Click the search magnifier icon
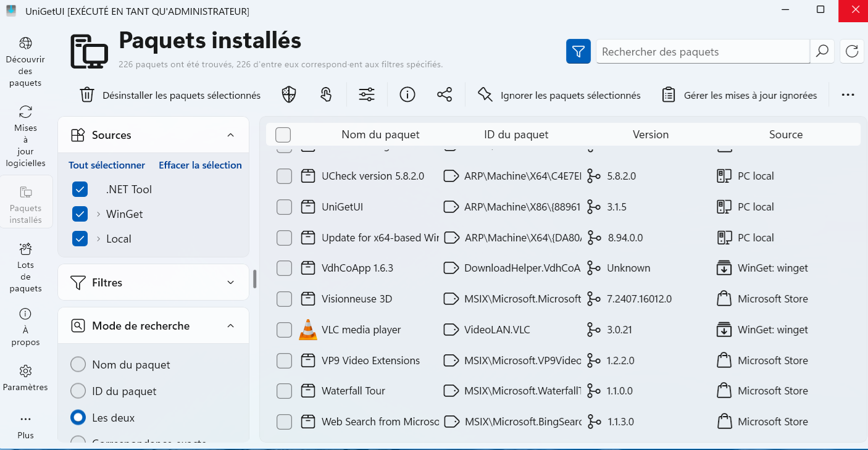This screenshot has width=868, height=450. (822, 51)
